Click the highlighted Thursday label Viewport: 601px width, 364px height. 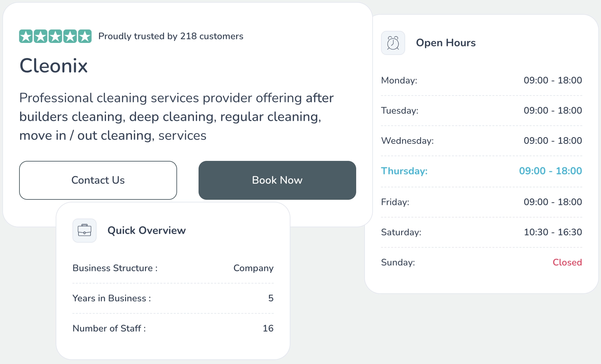click(404, 171)
